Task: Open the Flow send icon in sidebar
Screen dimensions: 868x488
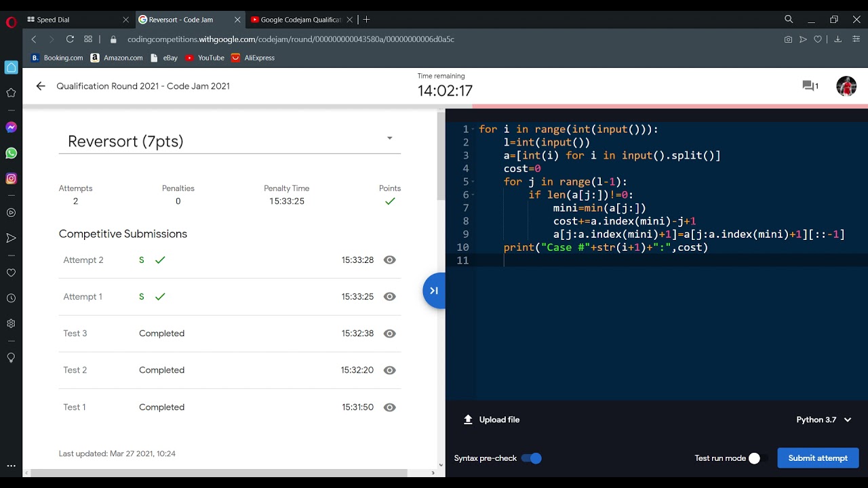Action: (11, 238)
